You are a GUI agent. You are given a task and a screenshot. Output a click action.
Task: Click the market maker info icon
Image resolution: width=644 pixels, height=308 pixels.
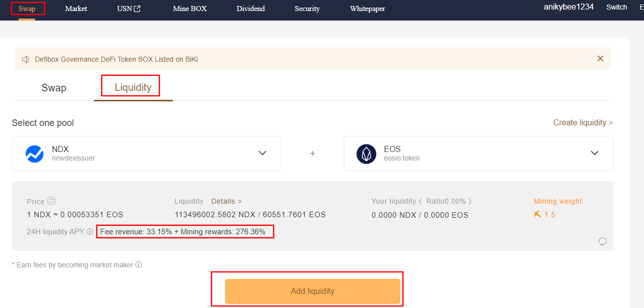[x=138, y=264]
